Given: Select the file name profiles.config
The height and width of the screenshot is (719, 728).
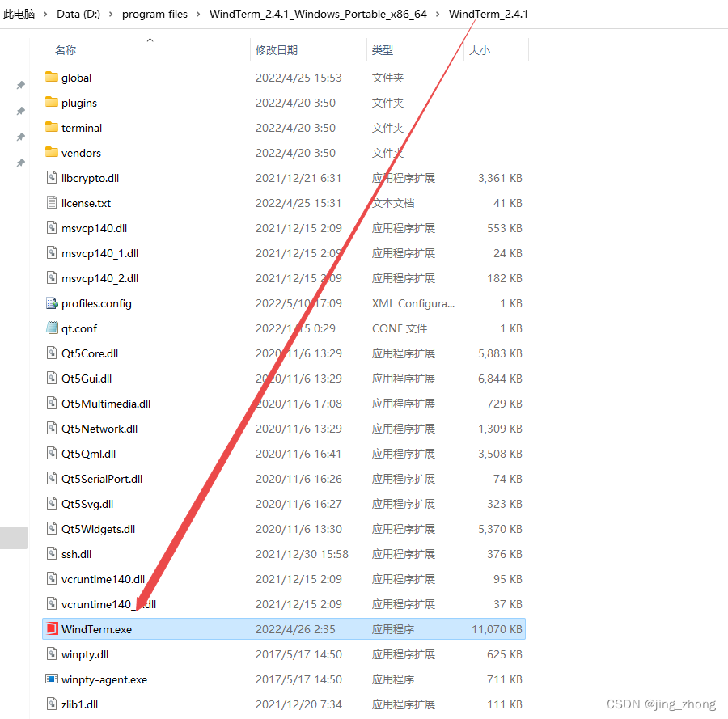Looking at the screenshot, I should point(96,303).
